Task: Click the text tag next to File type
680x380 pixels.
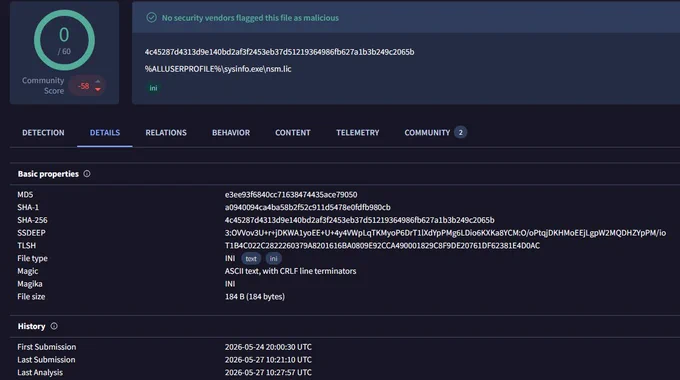Action: point(251,259)
